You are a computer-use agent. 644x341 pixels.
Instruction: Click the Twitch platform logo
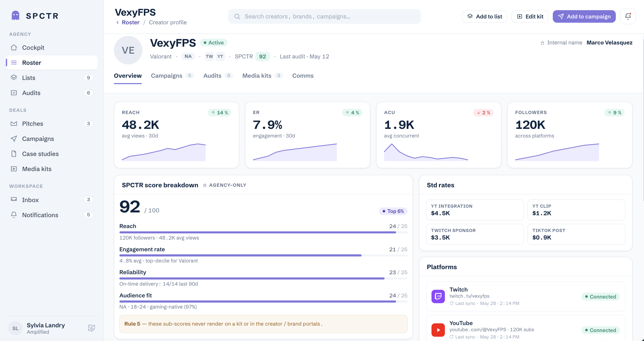pos(438,296)
